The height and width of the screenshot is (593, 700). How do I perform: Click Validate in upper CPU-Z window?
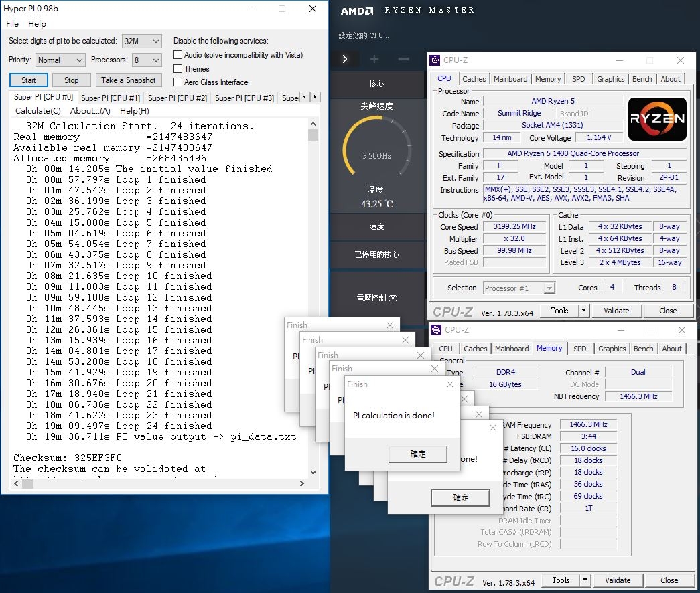tap(616, 310)
